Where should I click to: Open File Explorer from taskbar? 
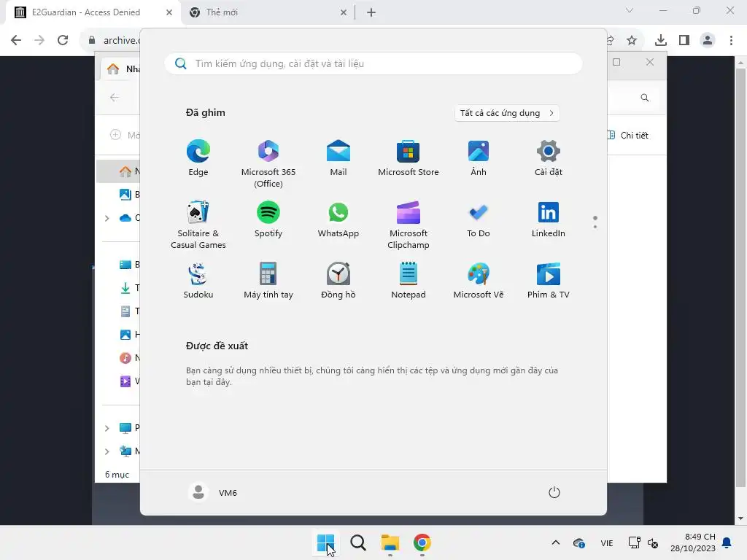390,542
